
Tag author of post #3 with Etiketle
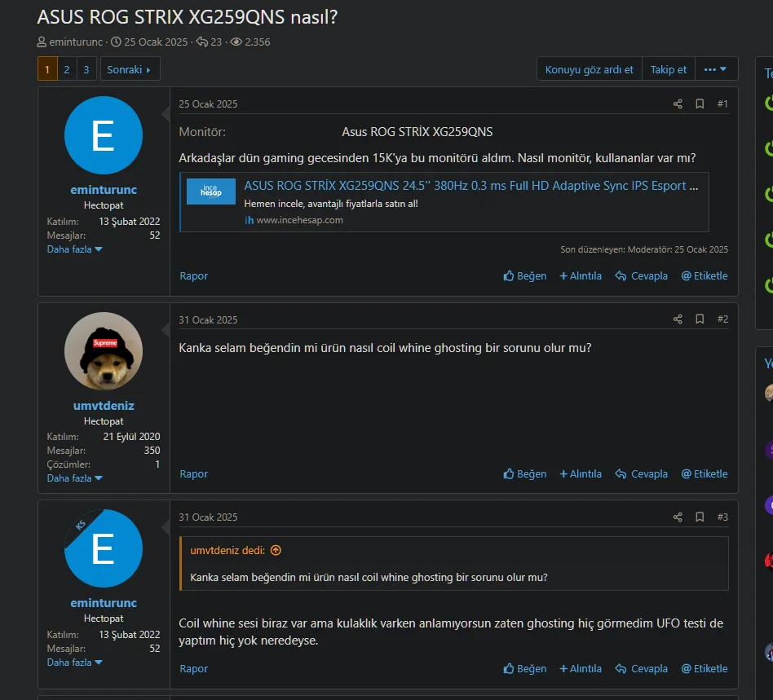pos(705,668)
